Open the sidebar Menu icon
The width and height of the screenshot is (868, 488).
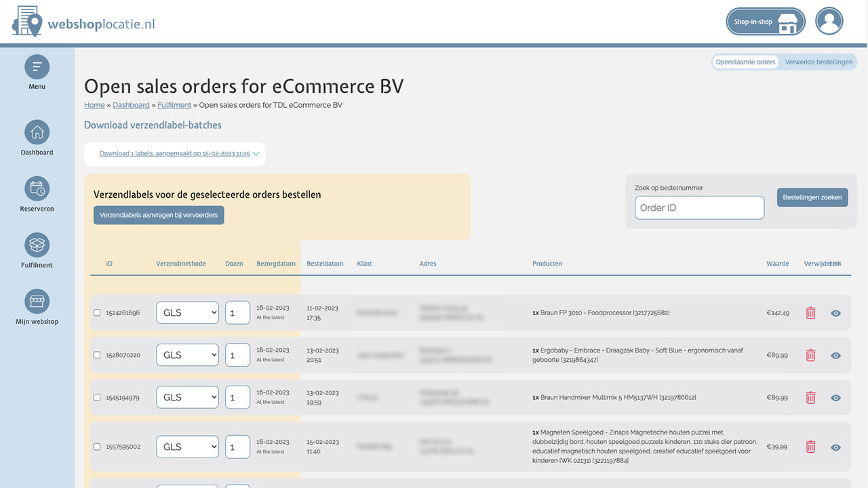pyautogui.click(x=37, y=67)
